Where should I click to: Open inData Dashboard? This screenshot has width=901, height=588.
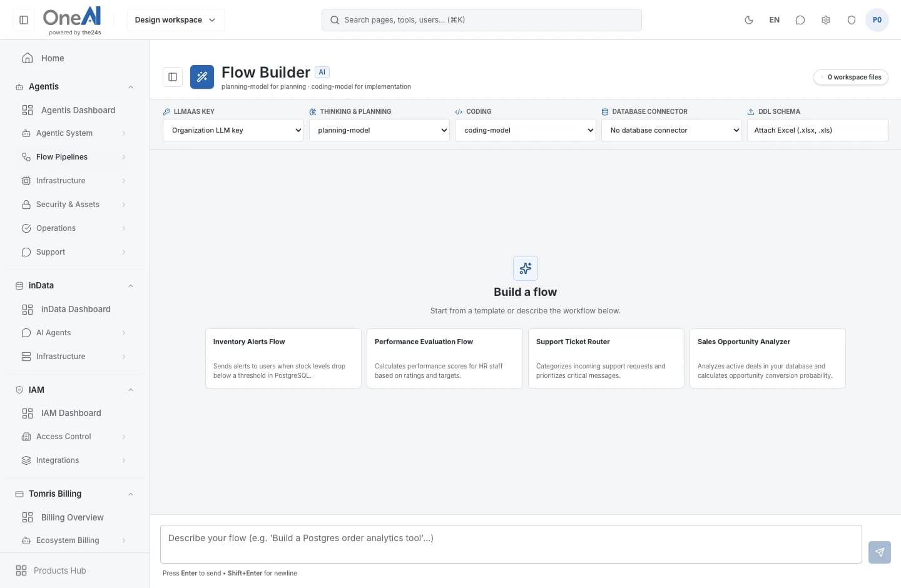tap(75, 309)
